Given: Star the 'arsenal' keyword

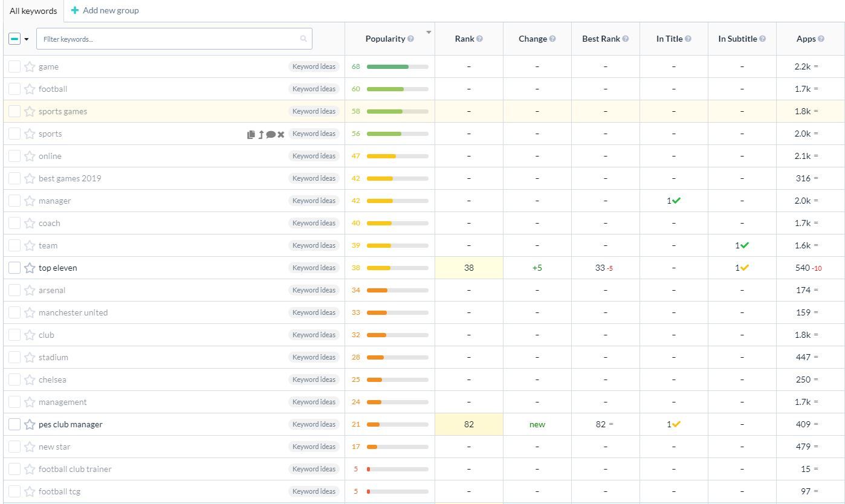Looking at the screenshot, I should pyautogui.click(x=30, y=290).
